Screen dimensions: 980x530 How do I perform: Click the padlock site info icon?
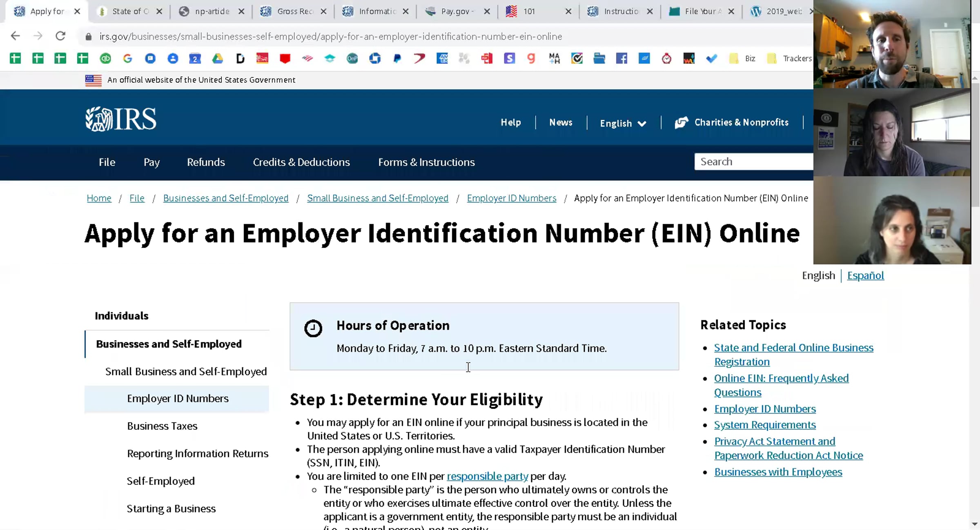tap(88, 37)
